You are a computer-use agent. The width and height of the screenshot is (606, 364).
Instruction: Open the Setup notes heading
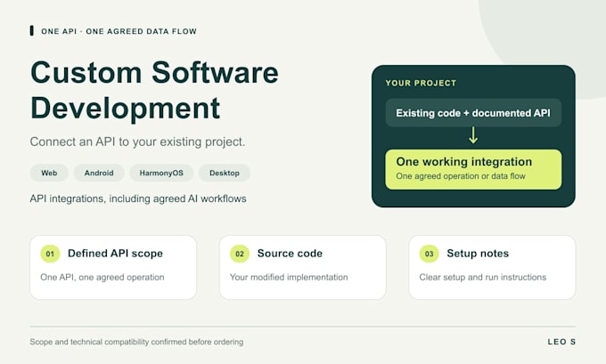click(x=478, y=254)
